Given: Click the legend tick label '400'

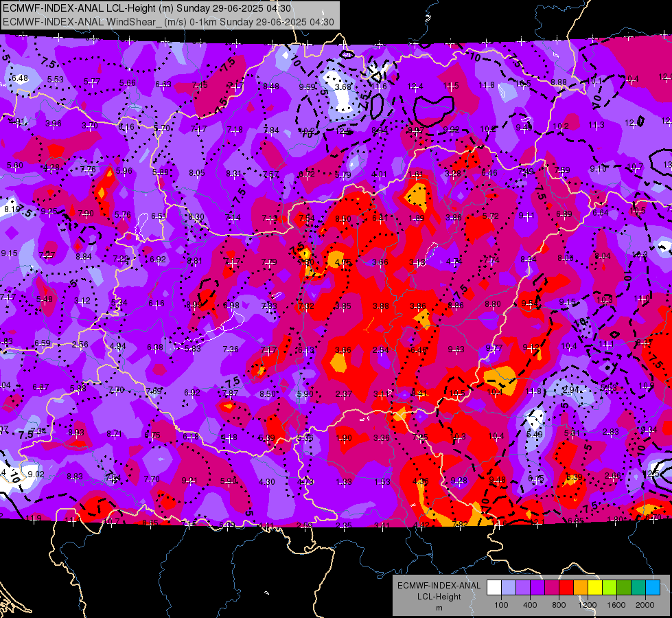Looking at the screenshot, I should pyautogui.click(x=530, y=605).
